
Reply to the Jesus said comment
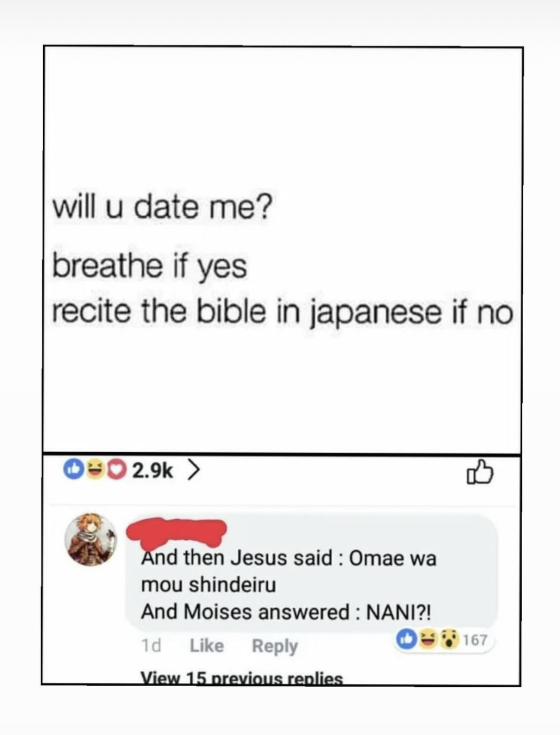coord(275,646)
